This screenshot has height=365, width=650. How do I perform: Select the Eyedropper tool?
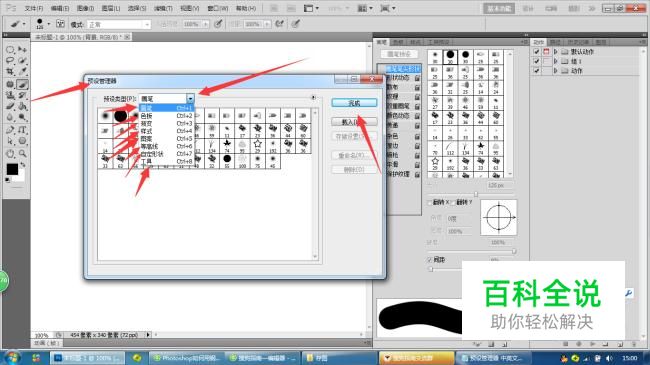(x=22, y=72)
